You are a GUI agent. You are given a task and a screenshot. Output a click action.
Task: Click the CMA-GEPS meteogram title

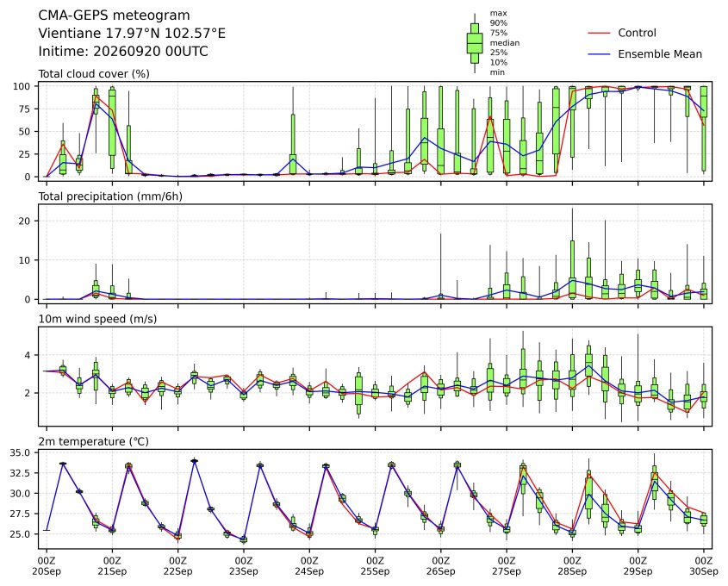coord(115,16)
